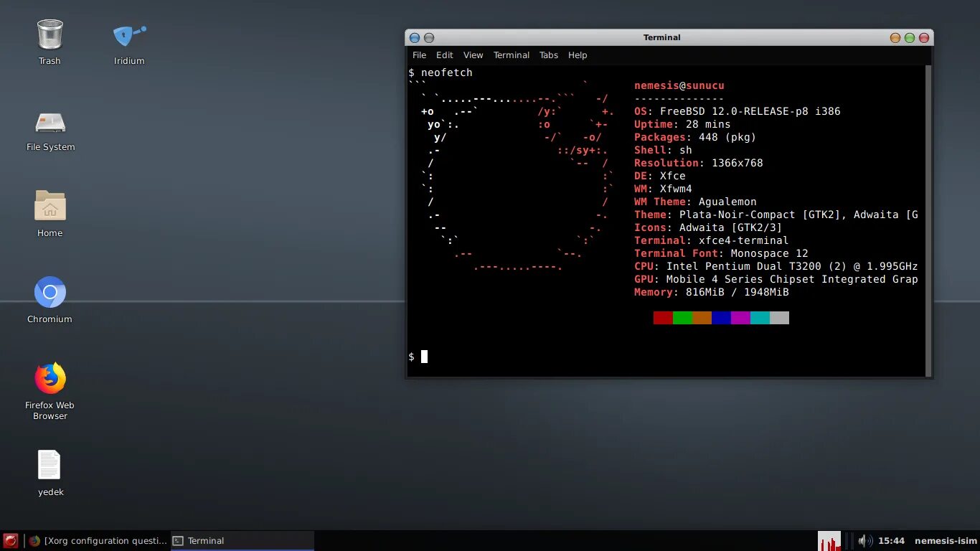Screen dimensions: 980x551
Task: Maximize Terminal with the green button
Action: (x=910, y=37)
